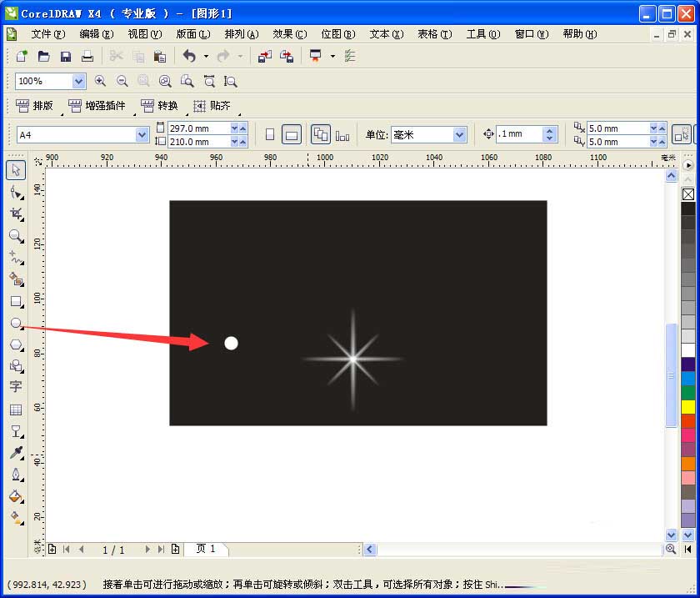Viewport: 700px width, 598px height.
Task: Click the Save icon on the toolbar
Action: click(65, 55)
